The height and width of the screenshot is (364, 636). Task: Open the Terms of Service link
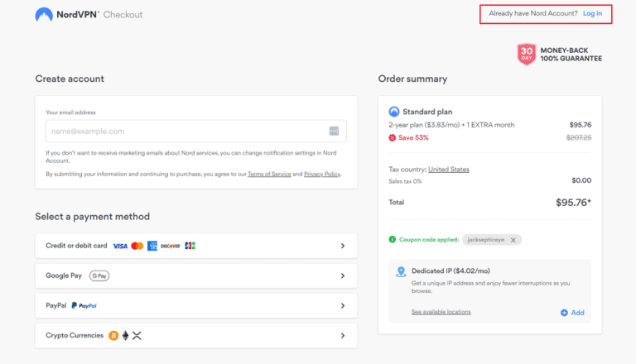[x=269, y=175]
